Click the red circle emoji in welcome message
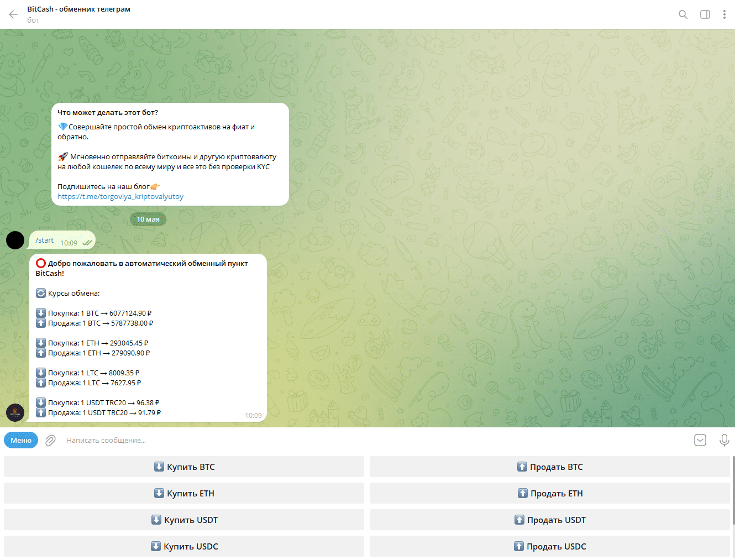The width and height of the screenshot is (735, 560). pos(41,263)
